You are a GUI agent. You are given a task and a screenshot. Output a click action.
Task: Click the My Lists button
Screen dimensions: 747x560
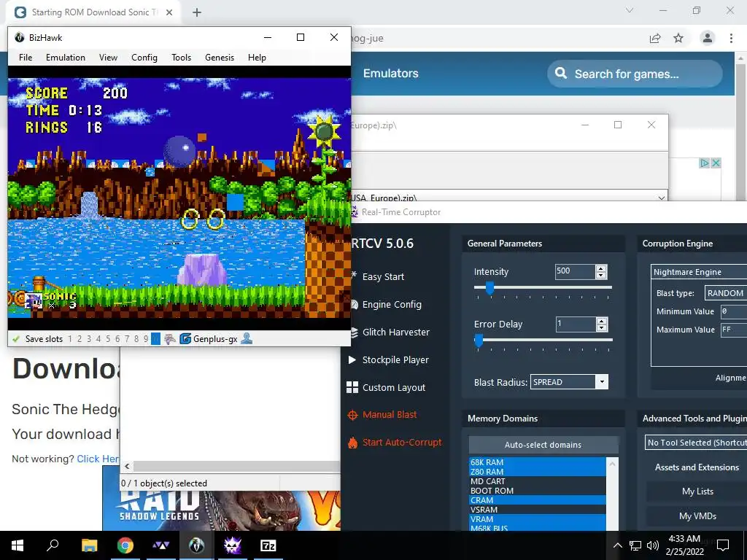tap(697, 491)
